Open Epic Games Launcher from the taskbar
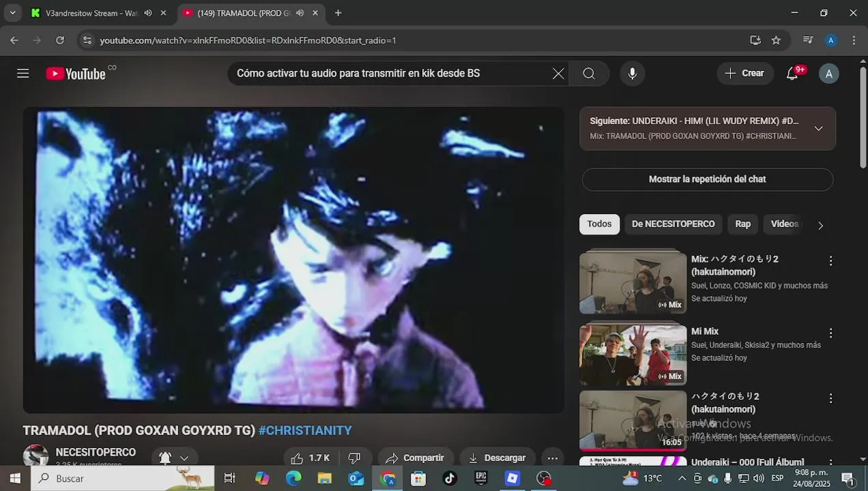The height and width of the screenshot is (491, 868). 481,478
